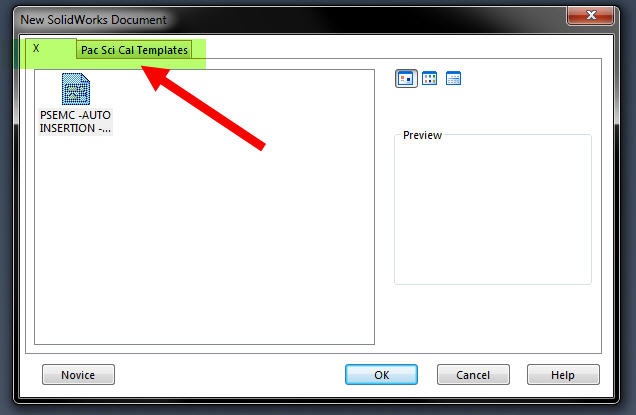Cancel the new document dialog

[x=473, y=374]
